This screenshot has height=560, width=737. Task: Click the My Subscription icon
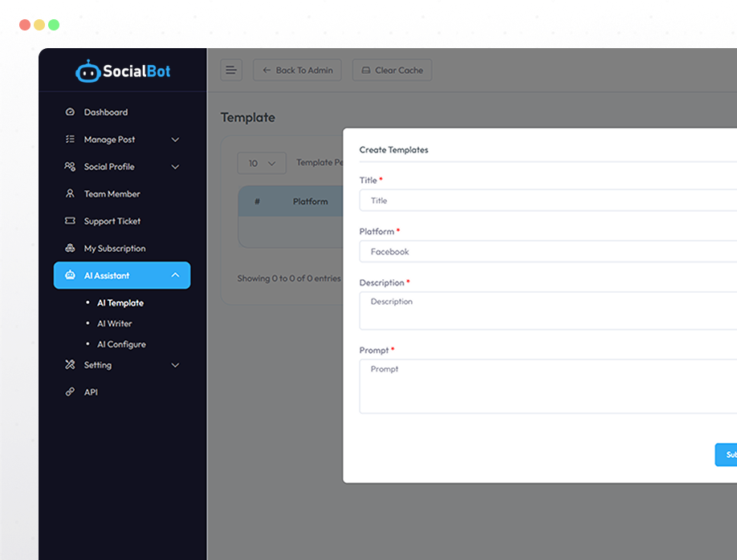click(x=70, y=249)
